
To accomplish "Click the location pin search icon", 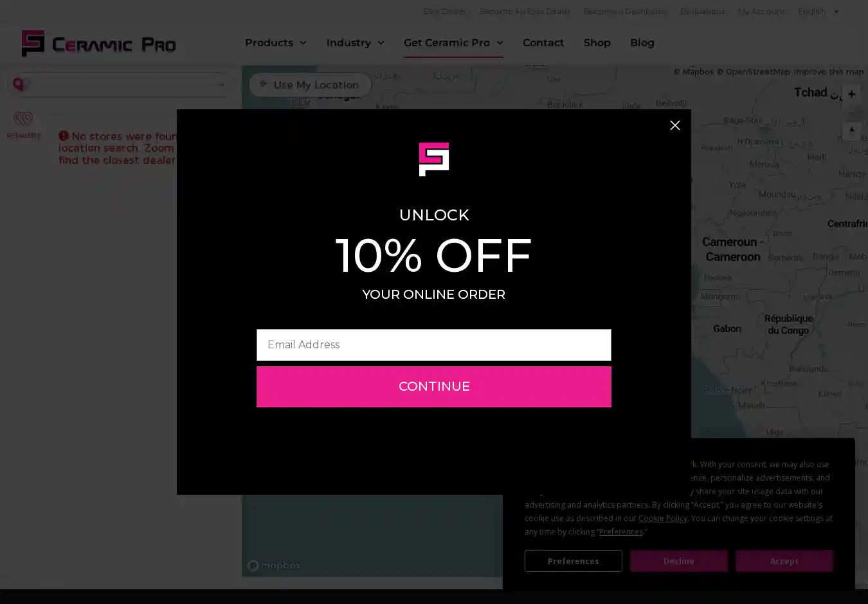I will click(19, 84).
